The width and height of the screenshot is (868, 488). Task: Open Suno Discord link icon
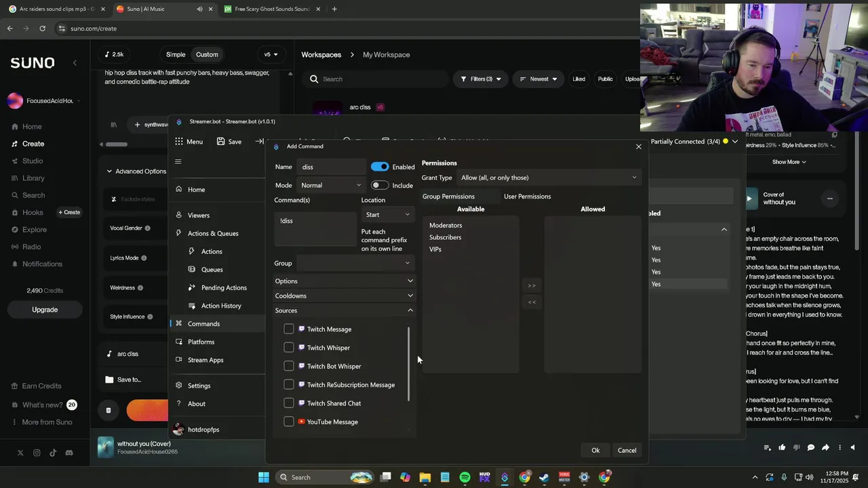click(x=69, y=453)
